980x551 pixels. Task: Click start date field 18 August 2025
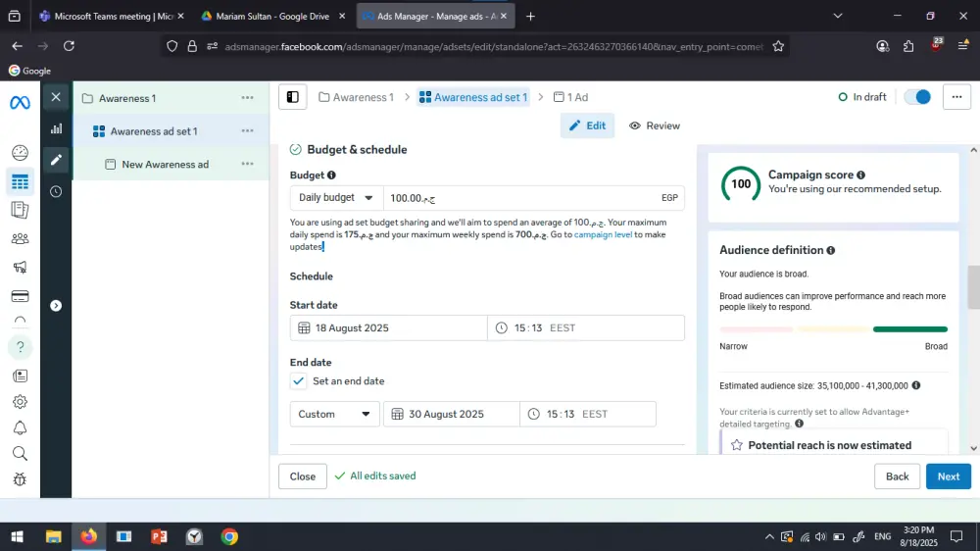click(388, 328)
